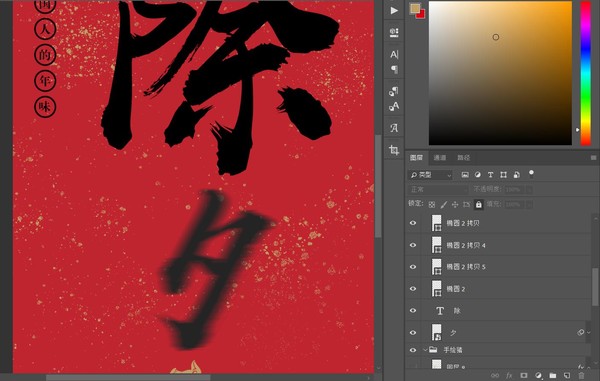Filter layers by pixel layer type
This screenshot has height=381, width=600.
click(465, 175)
